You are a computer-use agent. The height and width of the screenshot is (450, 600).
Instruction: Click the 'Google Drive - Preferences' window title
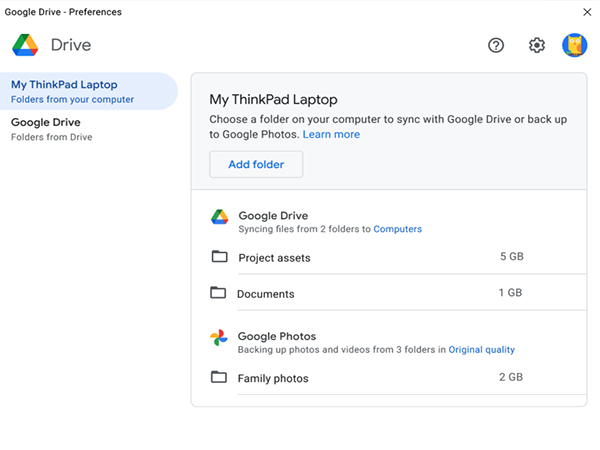[x=63, y=12]
